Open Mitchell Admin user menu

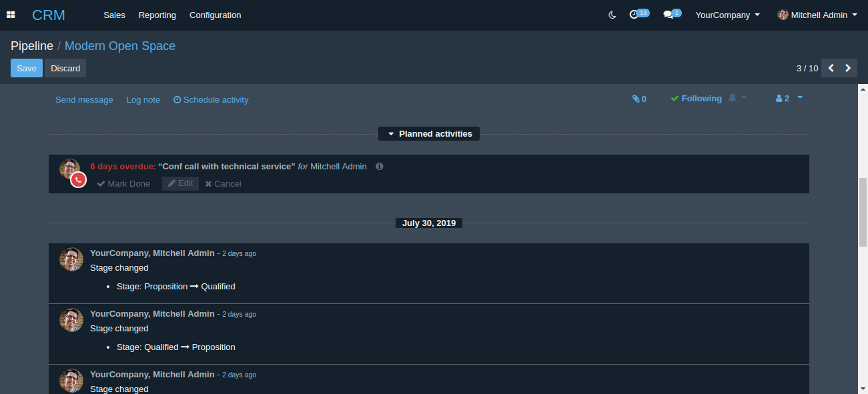(x=817, y=15)
